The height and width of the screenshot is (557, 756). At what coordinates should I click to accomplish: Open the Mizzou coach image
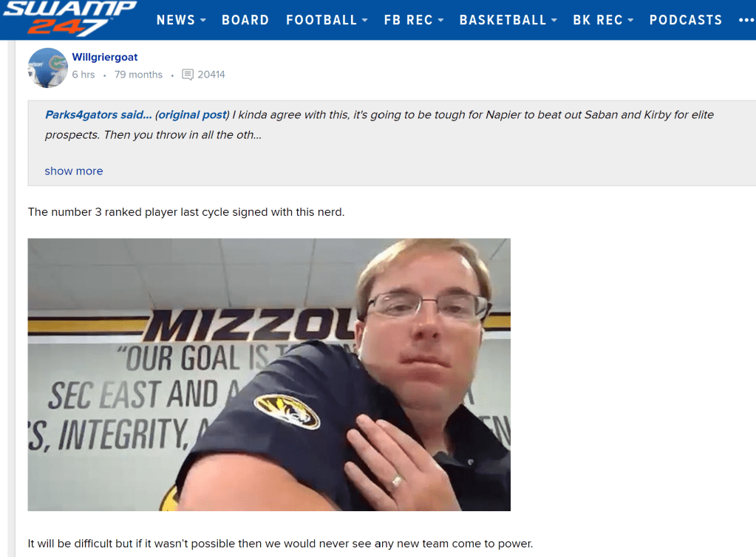click(x=269, y=375)
